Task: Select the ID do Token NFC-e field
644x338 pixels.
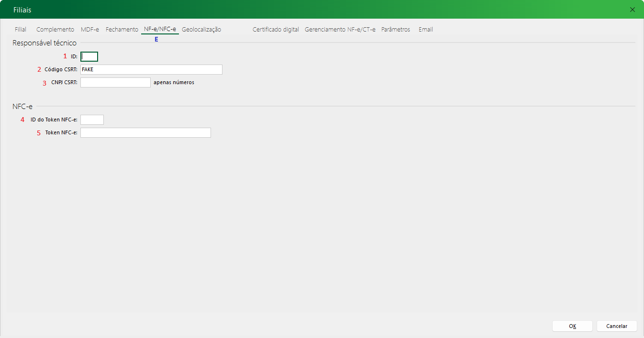Action: coord(92,120)
